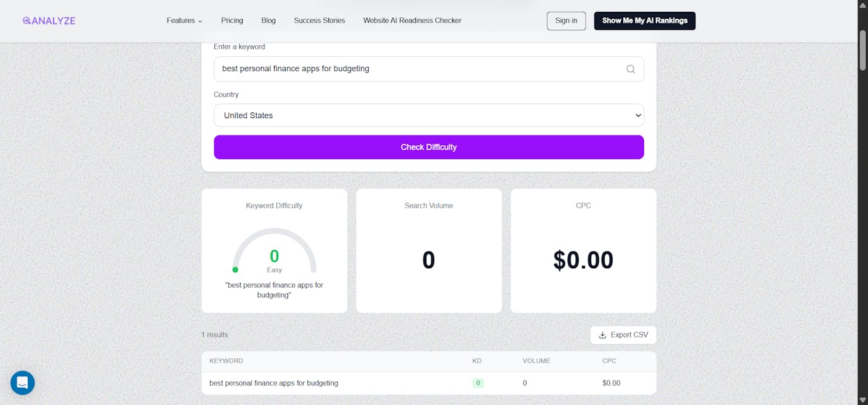Click the Analyze logo in the header
The height and width of the screenshot is (405, 868).
49,21
